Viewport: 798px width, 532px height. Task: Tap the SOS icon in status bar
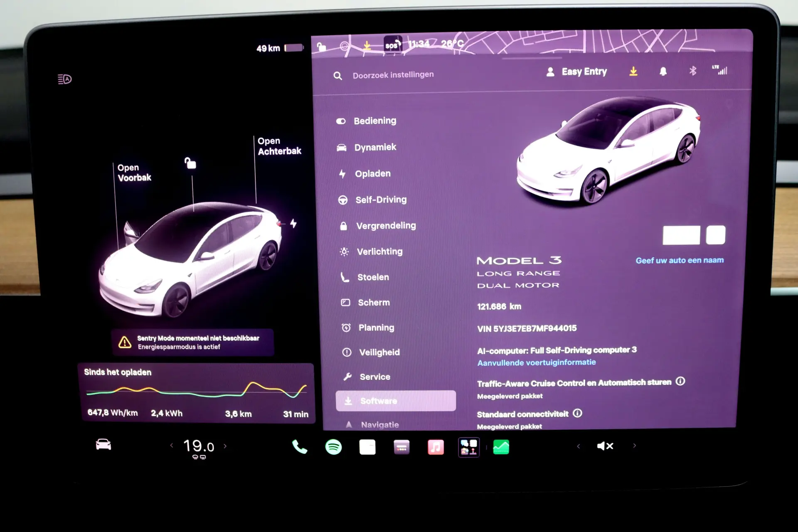393,45
